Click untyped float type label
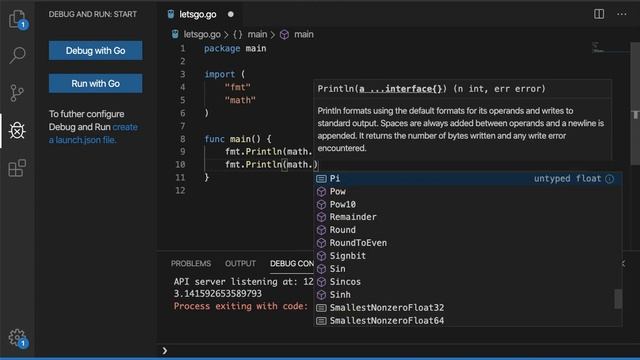This screenshot has width=640, height=360. coord(567,178)
